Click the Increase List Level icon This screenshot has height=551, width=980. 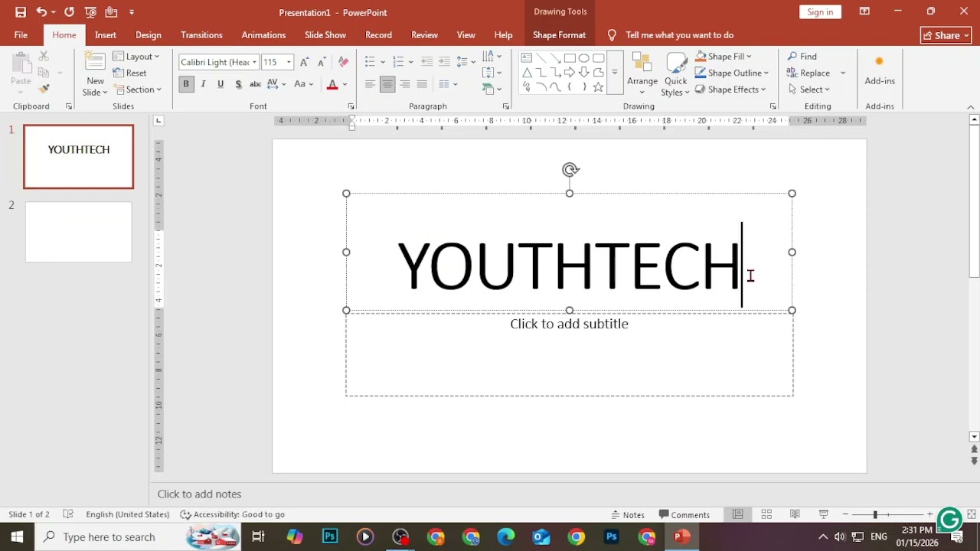pyautogui.click(x=444, y=62)
